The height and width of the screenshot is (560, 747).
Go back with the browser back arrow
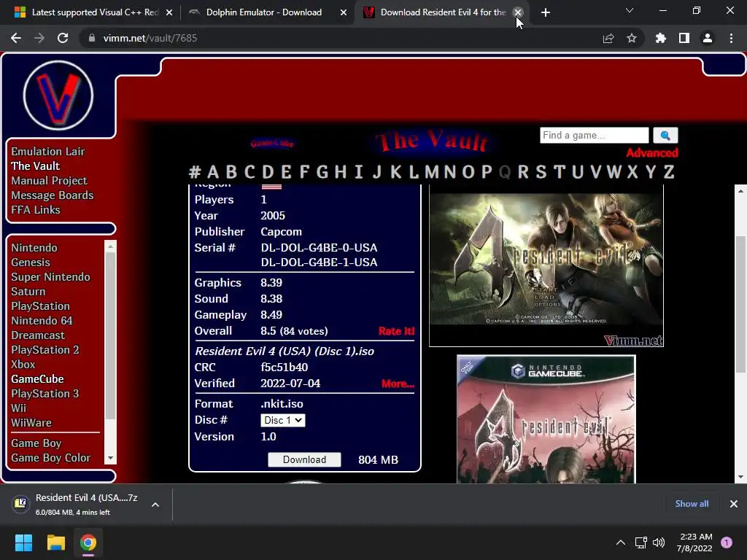pyautogui.click(x=16, y=38)
